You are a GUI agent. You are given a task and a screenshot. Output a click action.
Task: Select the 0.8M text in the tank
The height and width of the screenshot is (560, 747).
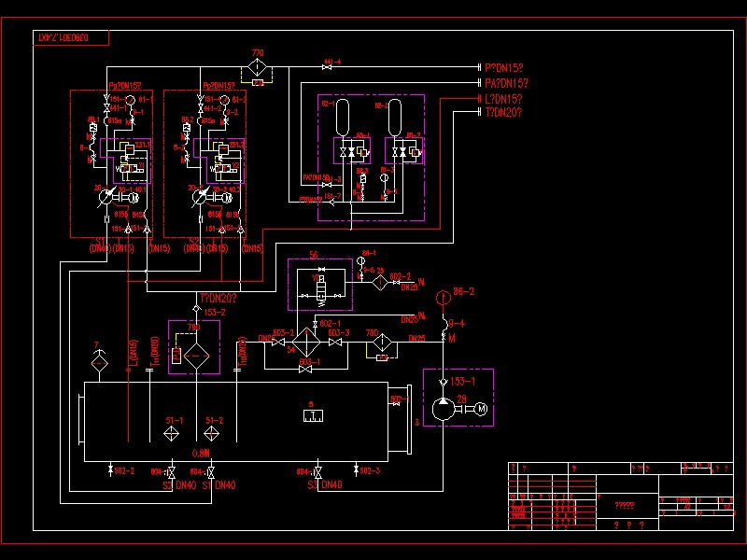coord(201,454)
